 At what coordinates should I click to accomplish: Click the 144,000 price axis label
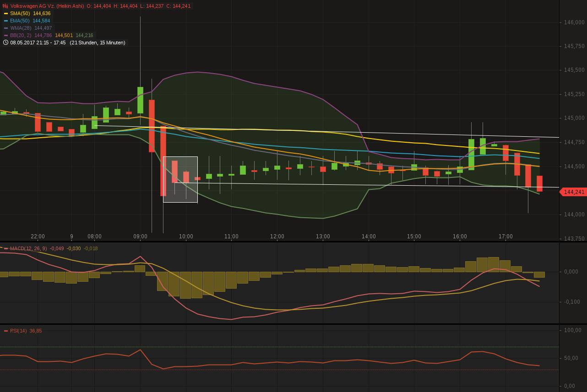point(574,214)
